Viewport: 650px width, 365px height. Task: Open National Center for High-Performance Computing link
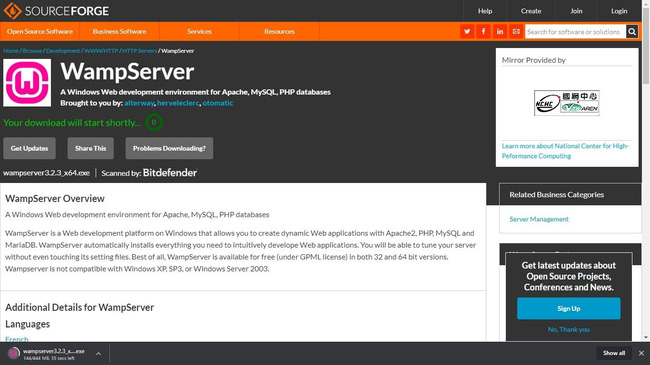click(565, 151)
